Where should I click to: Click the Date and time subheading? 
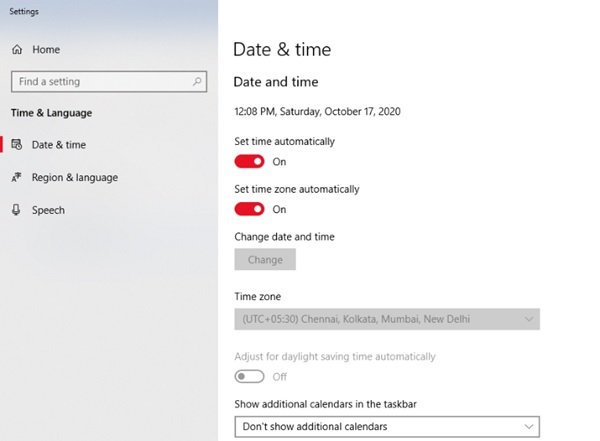pyautogui.click(x=276, y=82)
